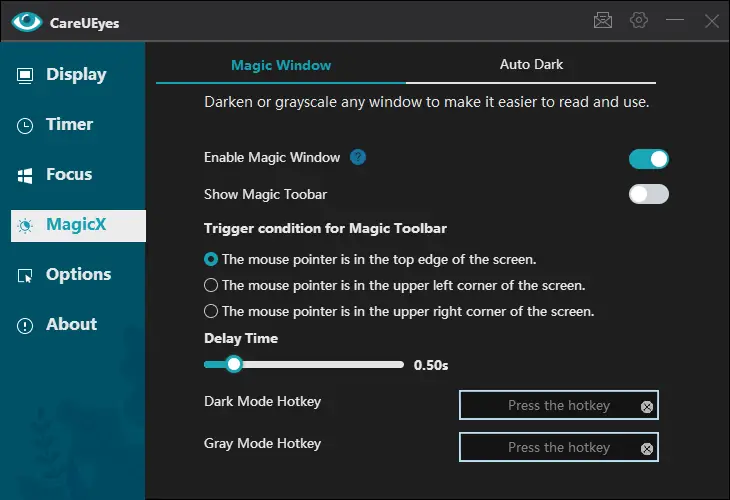Click the Trigger condition for Magic Toolbar heading
The image size is (730, 500).
[x=325, y=229]
